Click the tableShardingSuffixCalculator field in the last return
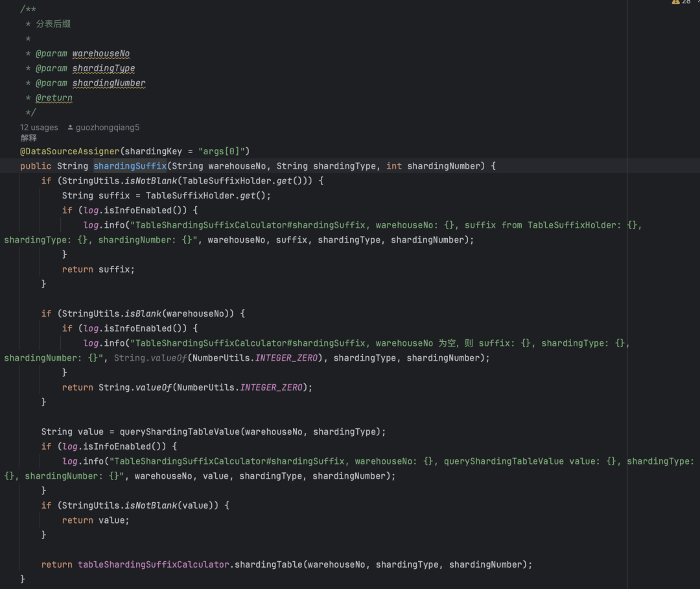This screenshot has height=589, width=700. coord(154,564)
